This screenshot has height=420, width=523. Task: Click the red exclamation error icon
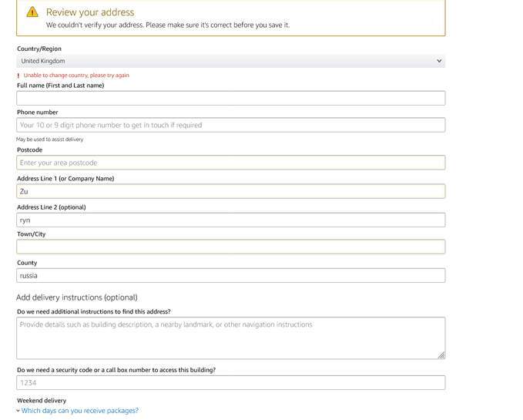(x=18, y=76)
